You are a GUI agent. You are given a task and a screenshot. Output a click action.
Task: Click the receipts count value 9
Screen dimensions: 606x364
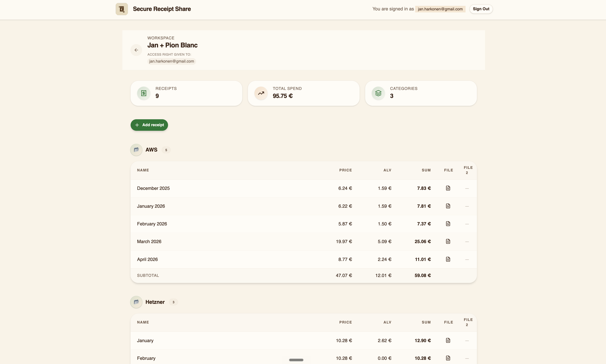point(157,96)
